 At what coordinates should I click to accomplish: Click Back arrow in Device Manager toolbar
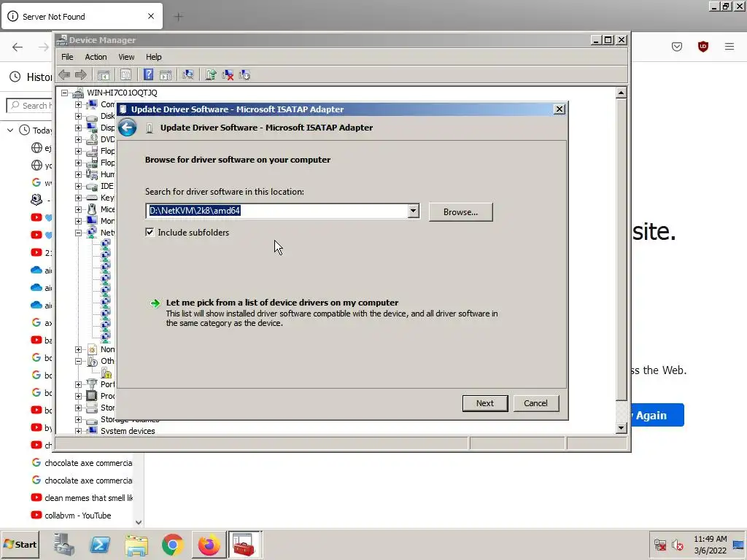64,75
